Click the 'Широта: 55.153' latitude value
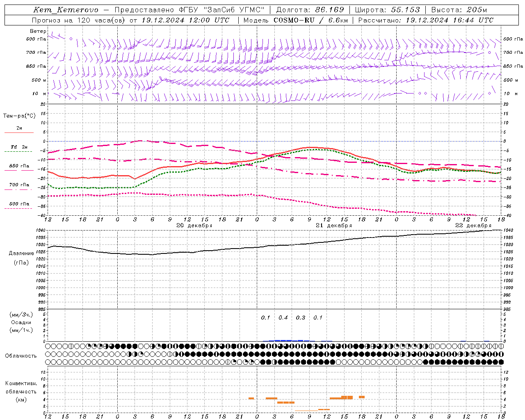 [x=387, y=10]
